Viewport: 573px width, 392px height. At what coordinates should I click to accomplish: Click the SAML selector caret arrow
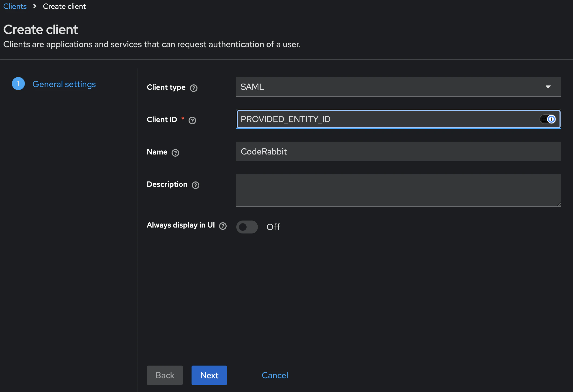[x=548, y=87]
